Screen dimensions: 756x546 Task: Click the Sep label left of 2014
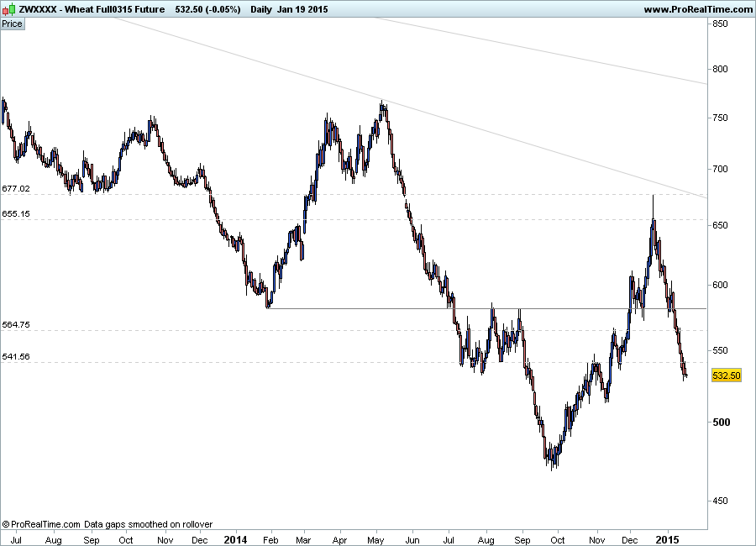[92, 538]
